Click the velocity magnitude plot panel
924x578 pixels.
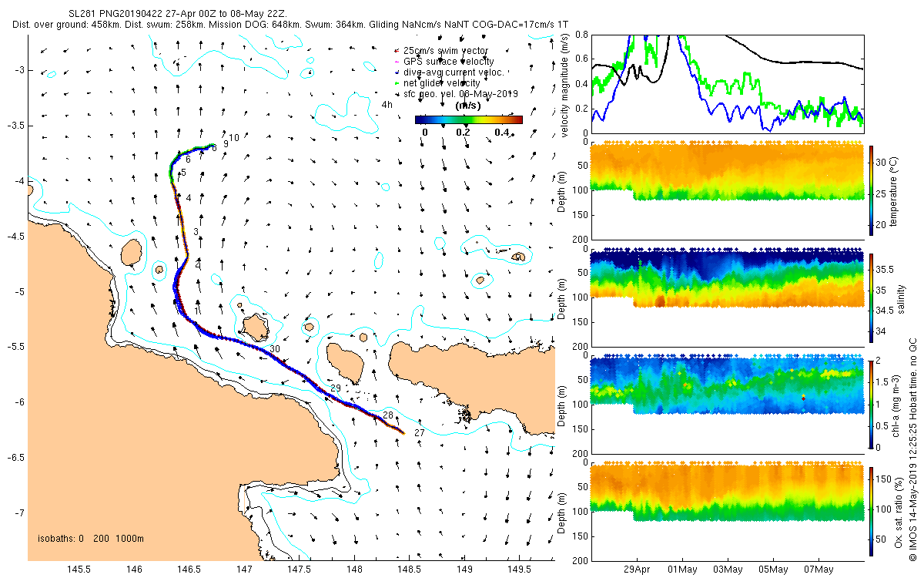pyautogui.click(x=727, y=82)
